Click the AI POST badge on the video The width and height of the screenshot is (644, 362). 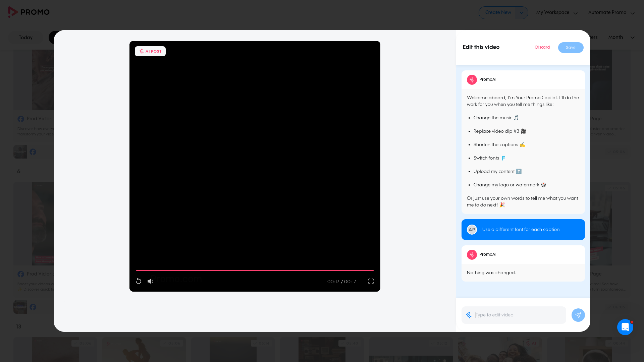150,51
